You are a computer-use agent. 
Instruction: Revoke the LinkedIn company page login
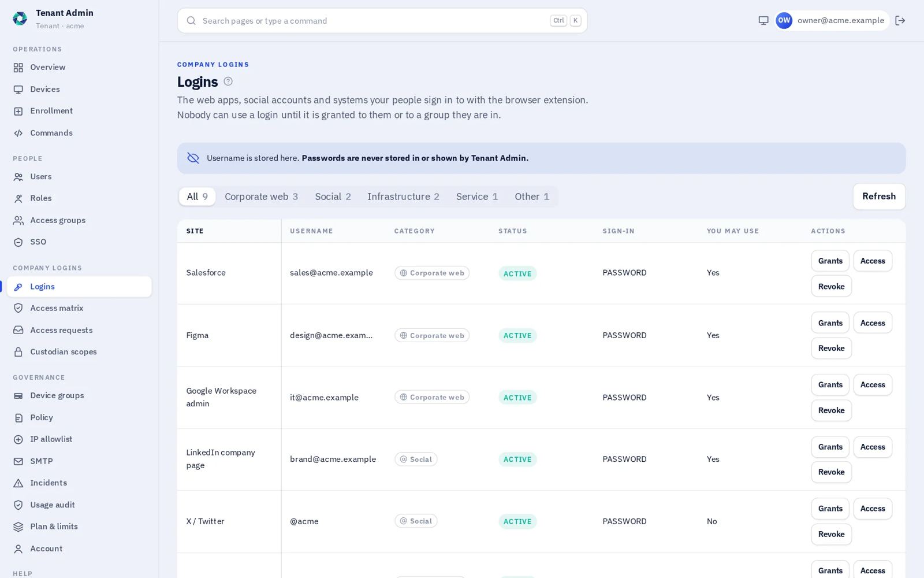(831, 472)
